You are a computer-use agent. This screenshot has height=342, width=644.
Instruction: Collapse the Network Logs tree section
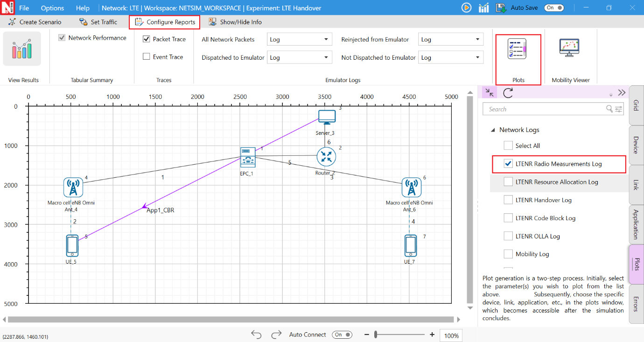coord(493,130)
